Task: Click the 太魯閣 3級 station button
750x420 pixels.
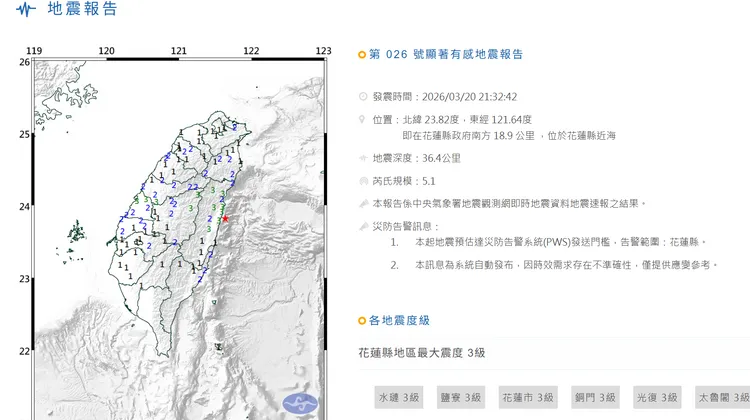Action: (x=722, y=398)
